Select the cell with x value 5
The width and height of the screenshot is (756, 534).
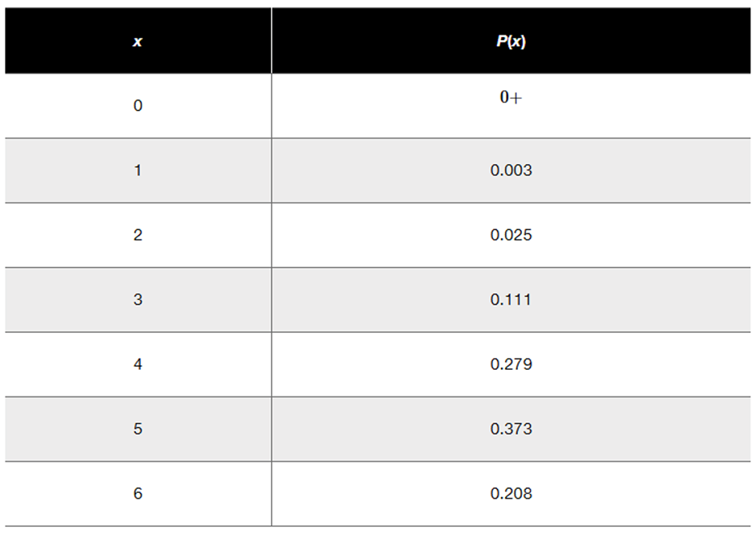[x=138, y=429]
